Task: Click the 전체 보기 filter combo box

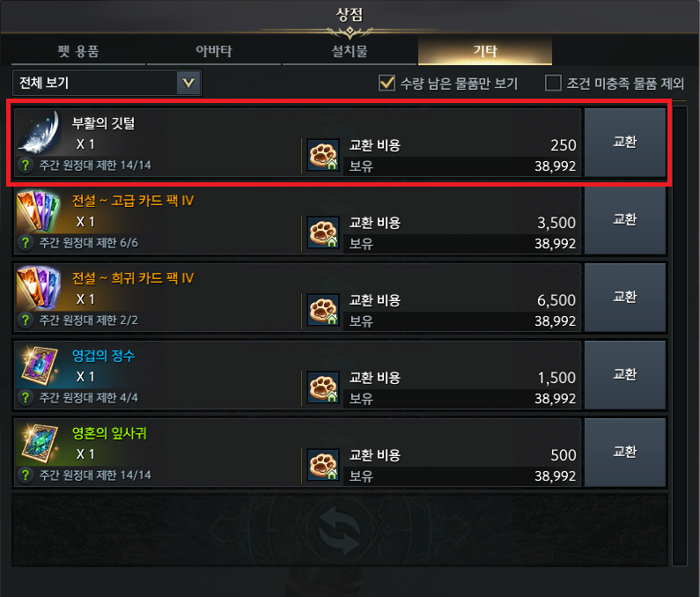Action: coord(107,83)
